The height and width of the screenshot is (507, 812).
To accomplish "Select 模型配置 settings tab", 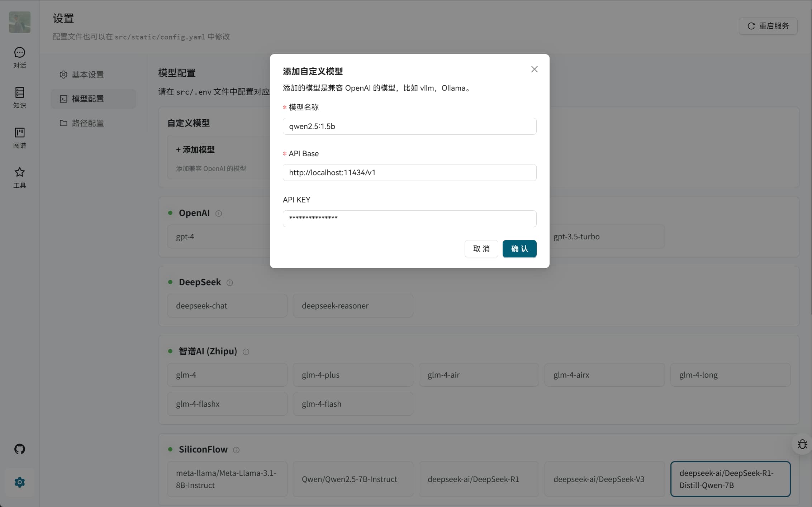I will [87, 99].
